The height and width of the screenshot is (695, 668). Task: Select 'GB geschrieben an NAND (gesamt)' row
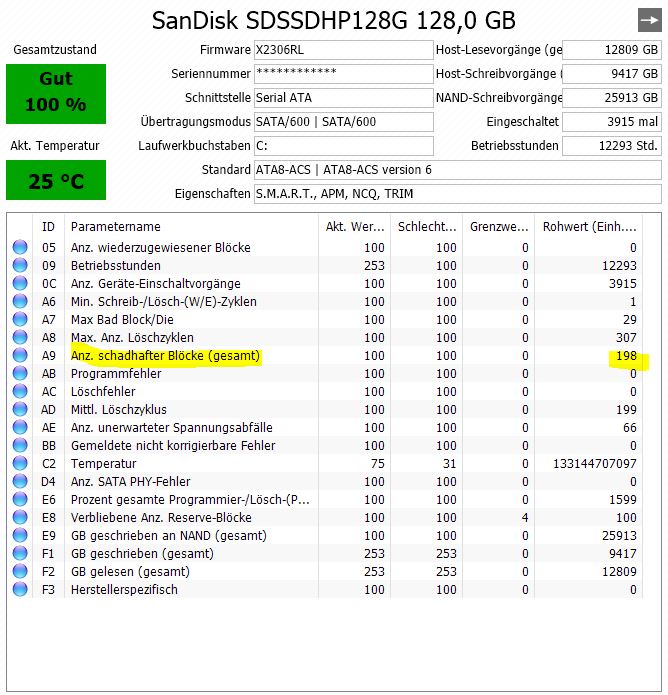tap(324, 535)
